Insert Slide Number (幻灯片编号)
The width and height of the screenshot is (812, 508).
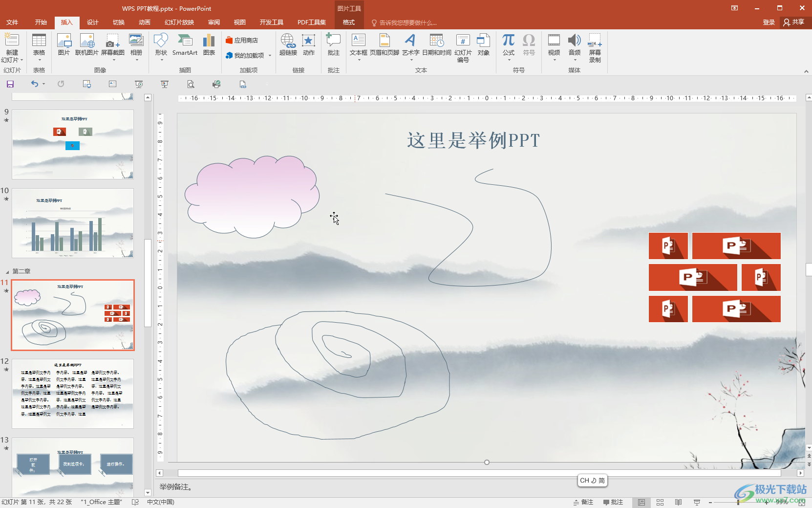[x=463, y=48]
